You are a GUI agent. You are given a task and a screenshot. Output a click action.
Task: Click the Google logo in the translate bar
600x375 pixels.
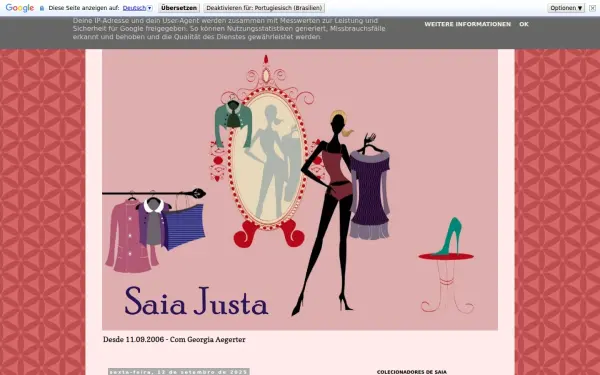(20, 8)
